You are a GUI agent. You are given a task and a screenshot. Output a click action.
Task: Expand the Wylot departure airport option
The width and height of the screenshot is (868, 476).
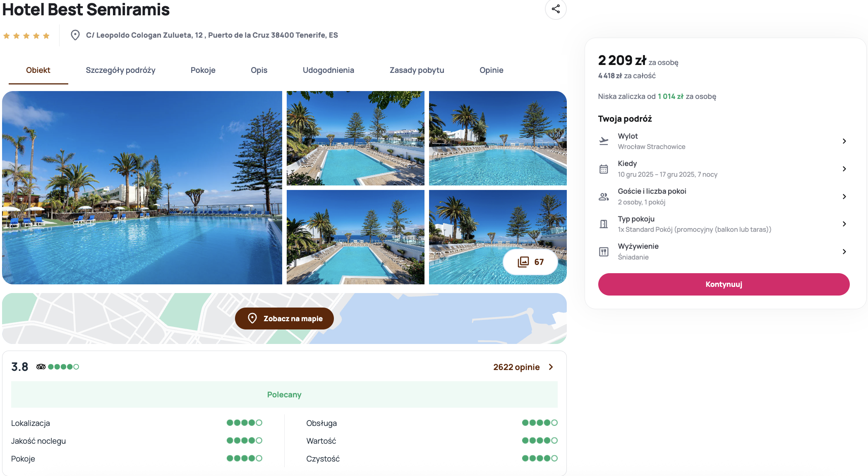click(x=724, y=141)
